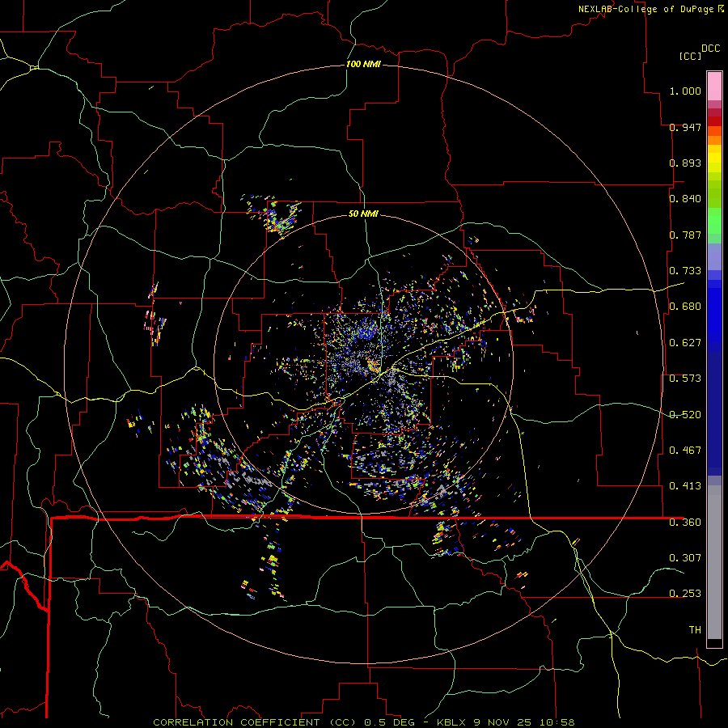Click the 100 NMI range ring label
This screenshot has width=728, height=728.
[x=363, y=64]
